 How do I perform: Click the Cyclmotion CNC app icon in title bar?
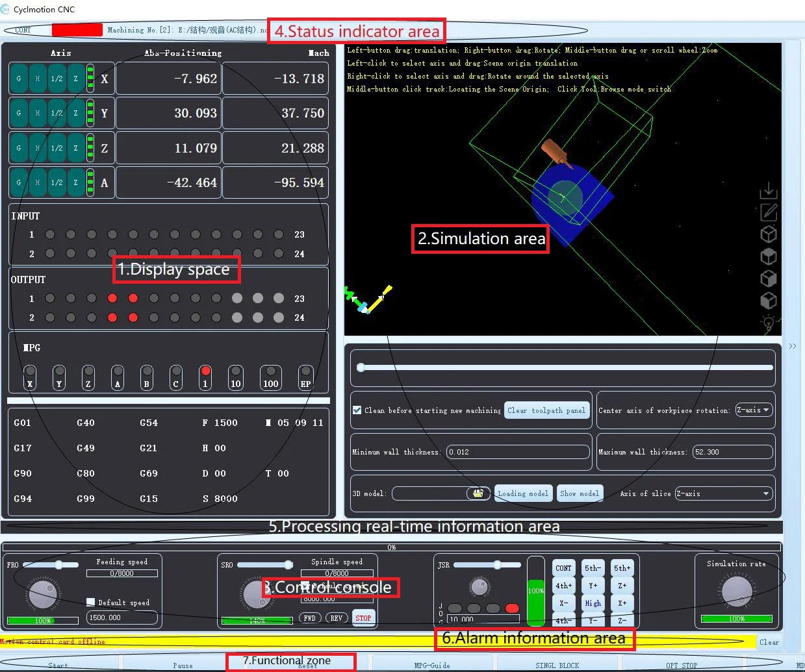[6, 9]
